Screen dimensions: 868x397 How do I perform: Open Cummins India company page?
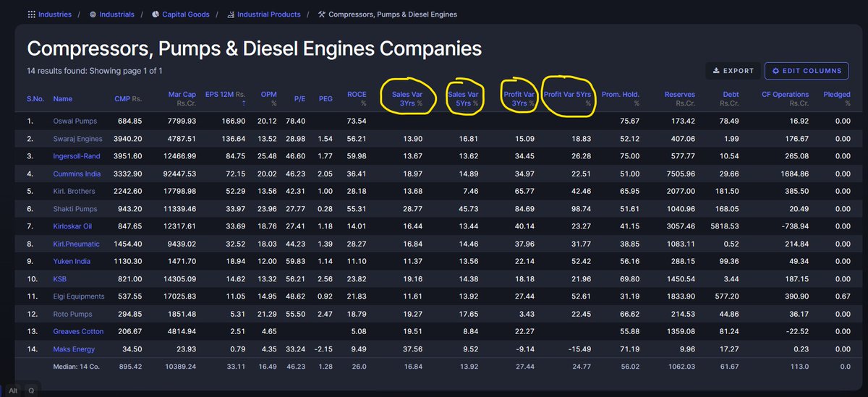pyautogui.click(x=77, y=174)
